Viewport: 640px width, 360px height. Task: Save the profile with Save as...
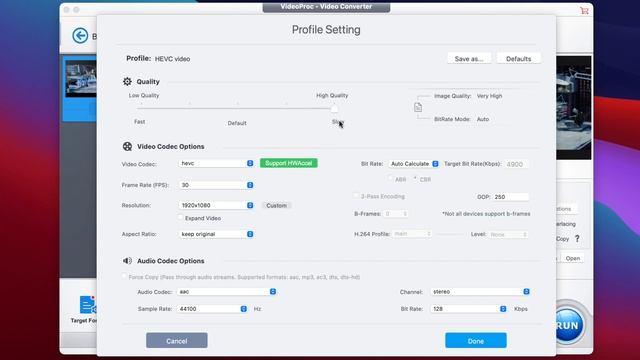[x=469, y=59]
